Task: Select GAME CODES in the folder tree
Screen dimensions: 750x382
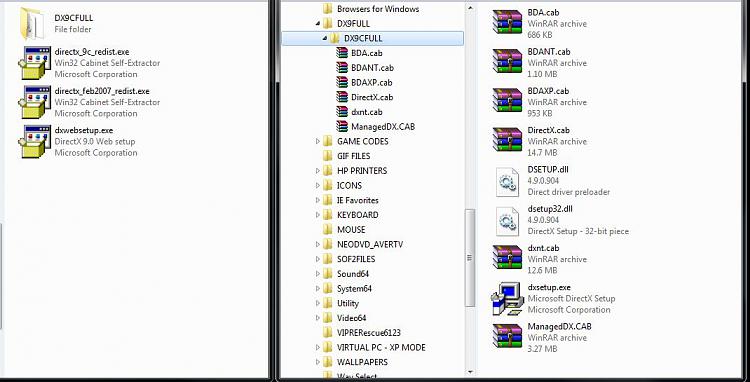Action: coord(363,142)
